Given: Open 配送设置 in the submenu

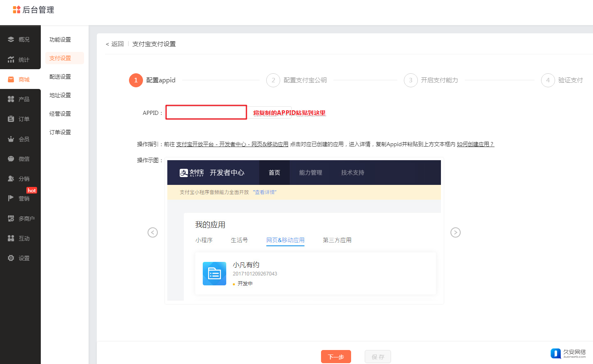Looking at the screenshot, I should [60, 77].
